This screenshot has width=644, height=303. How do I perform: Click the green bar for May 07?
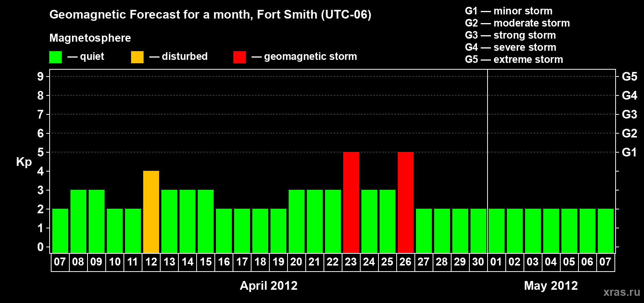(x=606, y=231)
